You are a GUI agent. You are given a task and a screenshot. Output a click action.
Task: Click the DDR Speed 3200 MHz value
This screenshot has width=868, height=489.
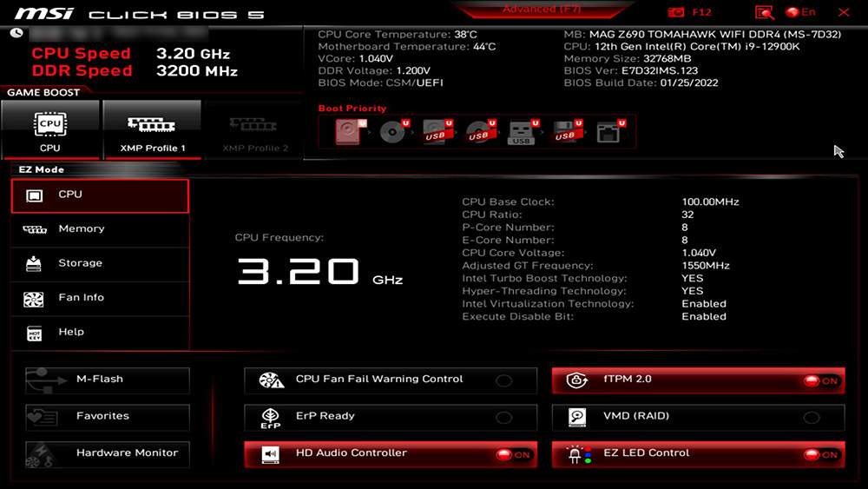197,71
